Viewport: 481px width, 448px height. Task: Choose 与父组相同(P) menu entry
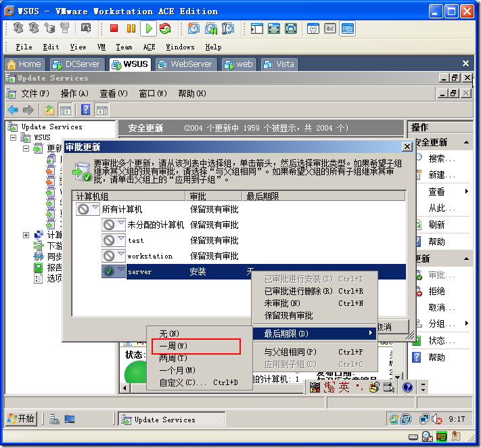coord(315,352)
